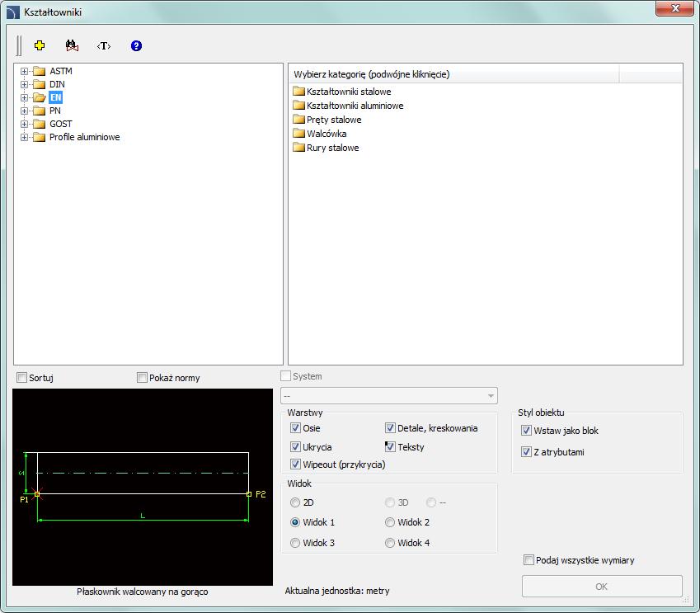Select highlighted EN label in tree
This screenshot has height=613, width=700.
point(55,97)
